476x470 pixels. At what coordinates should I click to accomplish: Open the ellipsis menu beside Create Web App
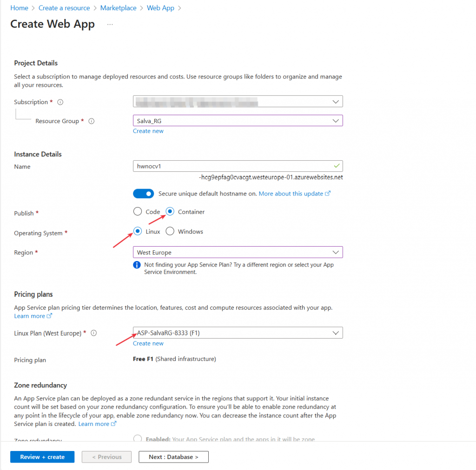110,24
